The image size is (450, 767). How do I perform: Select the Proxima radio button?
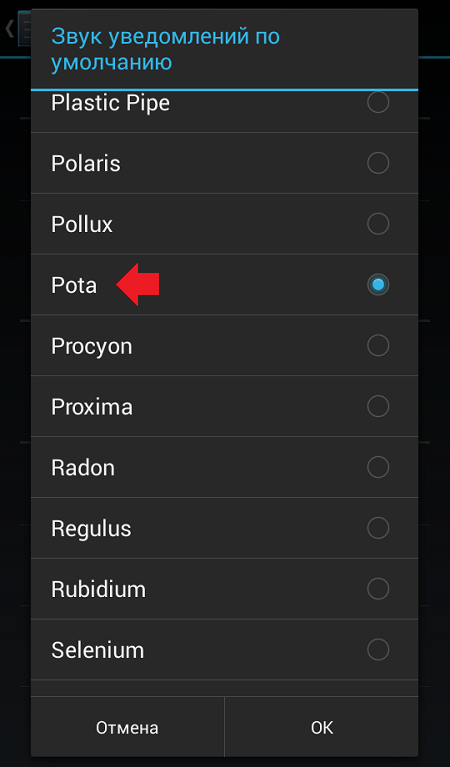click(378, 406)
